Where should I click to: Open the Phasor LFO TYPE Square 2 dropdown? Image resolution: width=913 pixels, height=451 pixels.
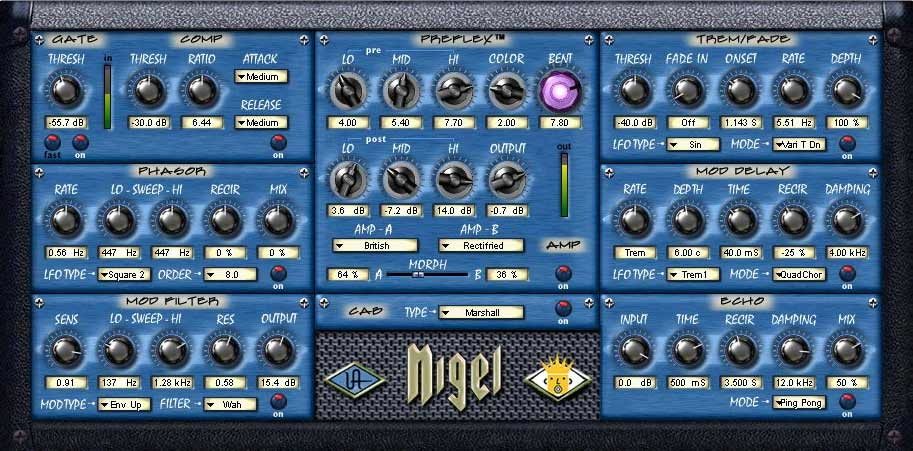(125, 275)
